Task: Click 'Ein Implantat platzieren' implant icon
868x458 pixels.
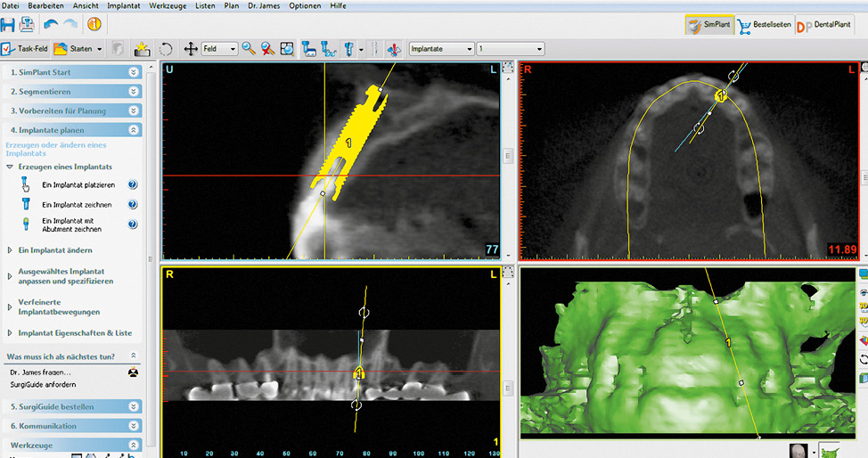Action: point(26,184)
